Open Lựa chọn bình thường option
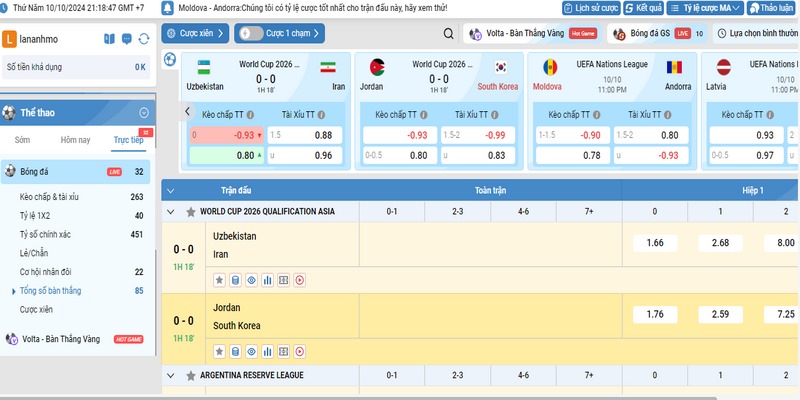This screenshot has height=400, width=800. pos(758,33)
